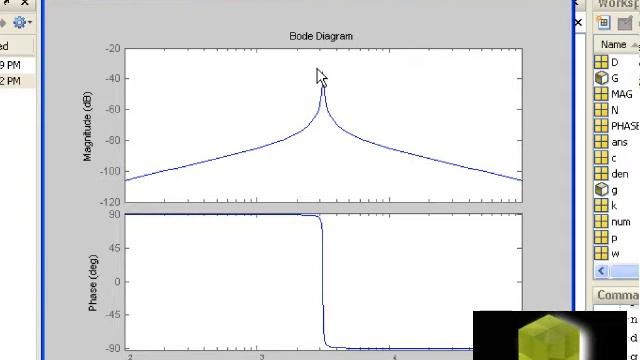Viewport: 640px width, 360px height.
Task: Close the left panel with its X button
Action: (25, 2)
